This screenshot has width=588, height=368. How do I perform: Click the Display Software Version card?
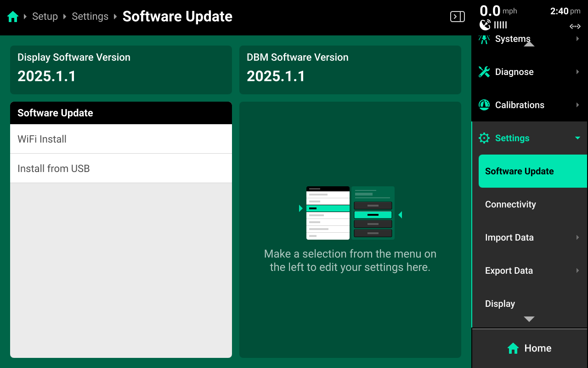[121, 70]
